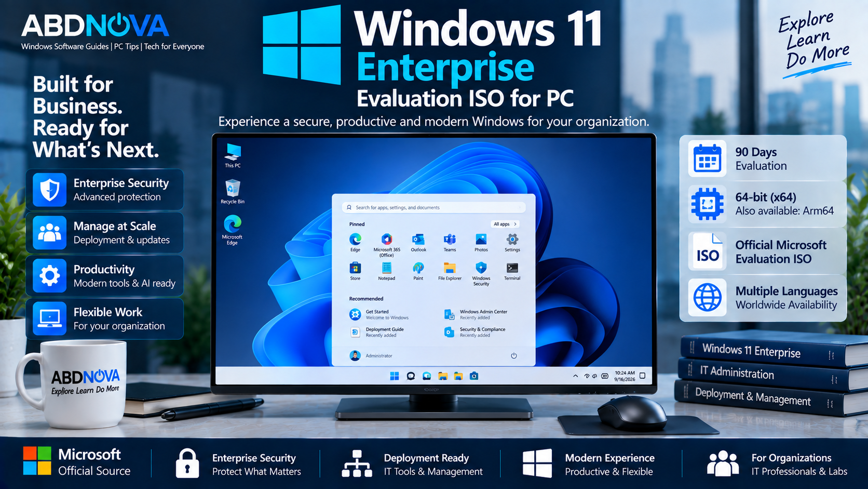Open Store pinned app

tap(355, 271)
